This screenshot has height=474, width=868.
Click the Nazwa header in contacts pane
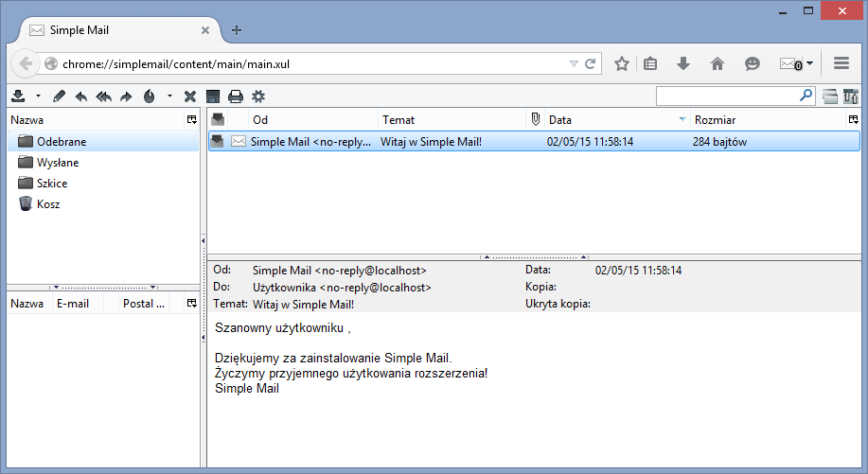tap(30, 304)
